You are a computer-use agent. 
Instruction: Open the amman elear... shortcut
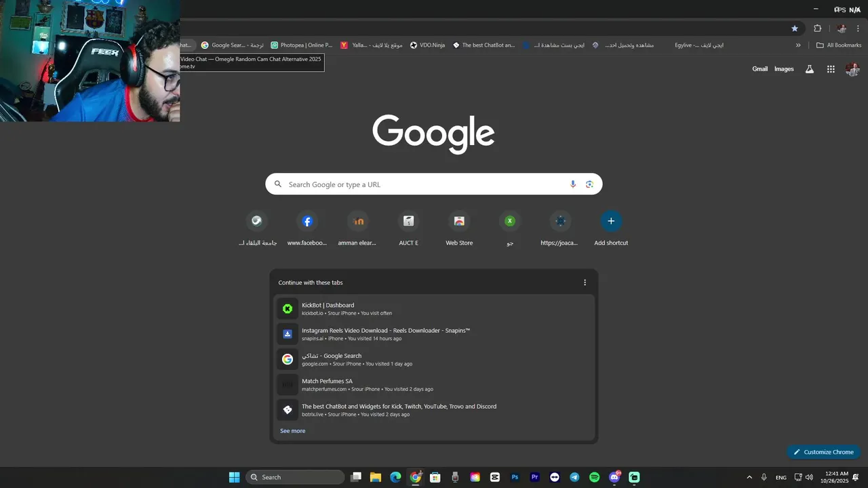click(357, 228)
